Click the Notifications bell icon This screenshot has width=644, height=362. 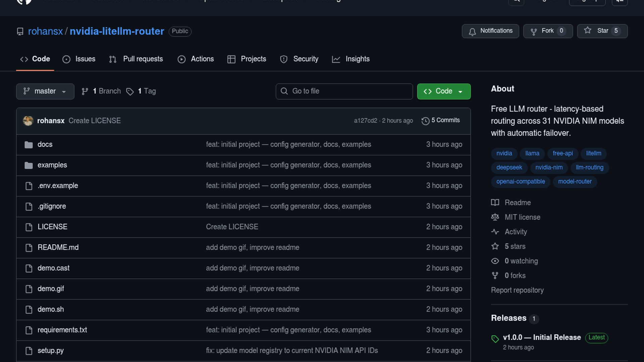click(x=472, y=31)
